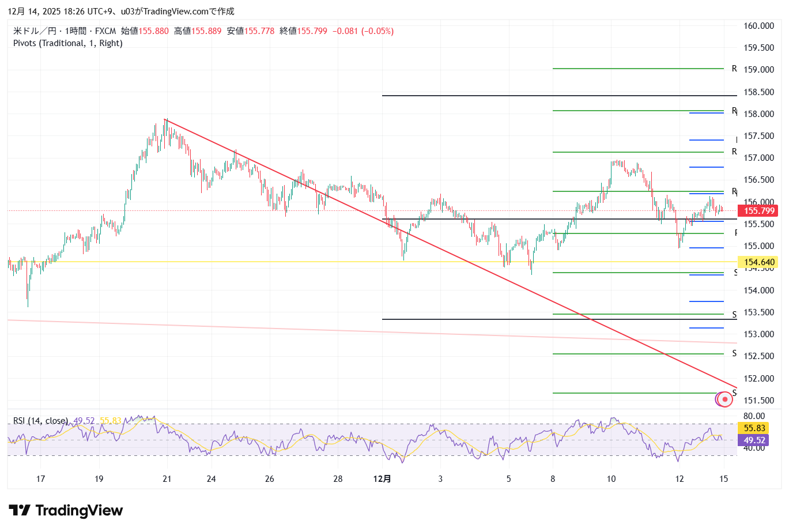Select the Pivots (Traditional, 1, Right) indicator label

(x=68, y=43)
